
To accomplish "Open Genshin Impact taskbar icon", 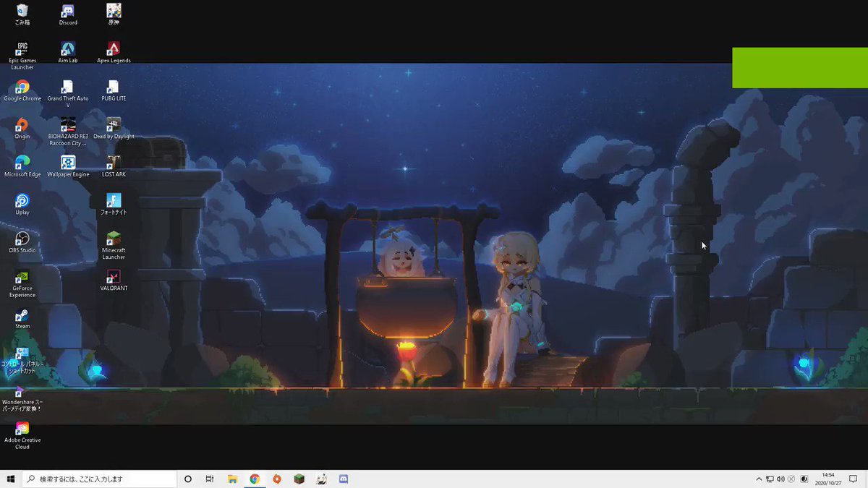I will tap(322, 479).
